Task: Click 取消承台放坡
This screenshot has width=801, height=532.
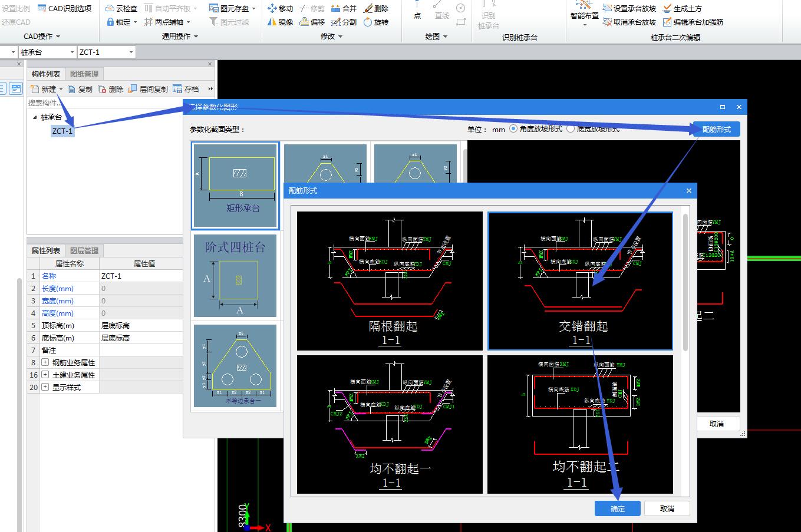Action: (x=629, y=22)
